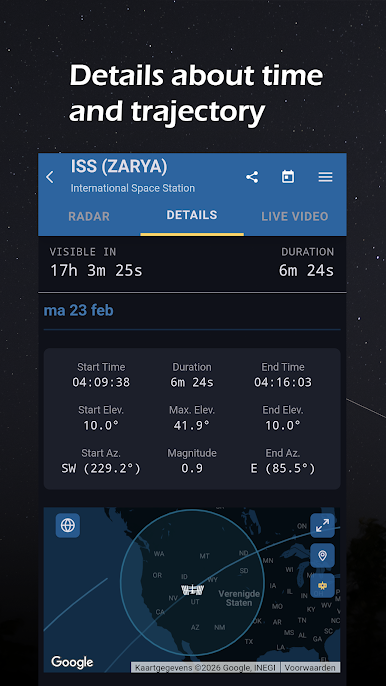
Task: Open the hamburger menu
Action: (x=325, y=177)
